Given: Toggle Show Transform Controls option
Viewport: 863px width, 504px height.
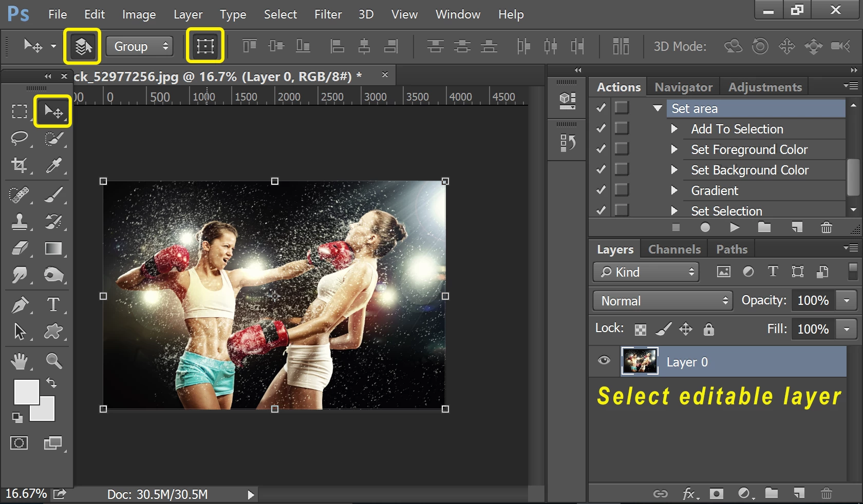Looking at the screenshot, I should (x=205, y=46).
